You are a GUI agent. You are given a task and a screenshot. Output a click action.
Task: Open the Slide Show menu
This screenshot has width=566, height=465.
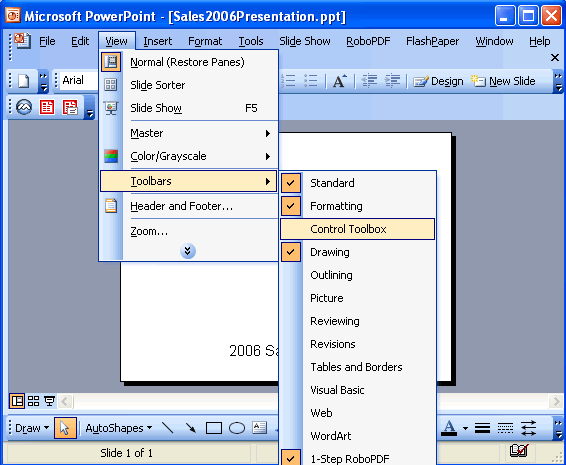(305, 41)
